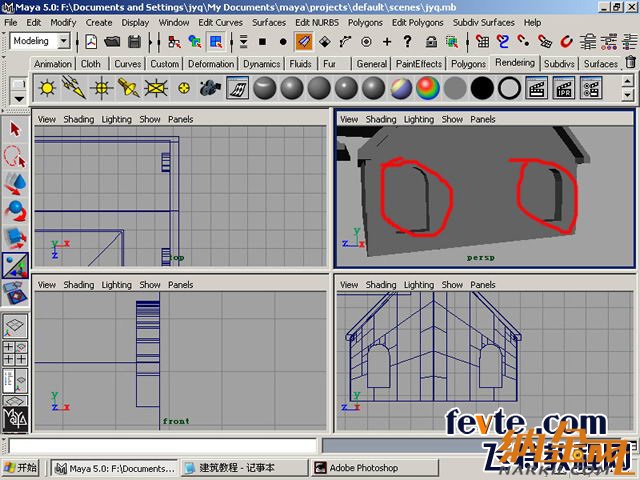Create a camera from the shelf
This screenshot has width=640, height=480.
pos(210,88)
